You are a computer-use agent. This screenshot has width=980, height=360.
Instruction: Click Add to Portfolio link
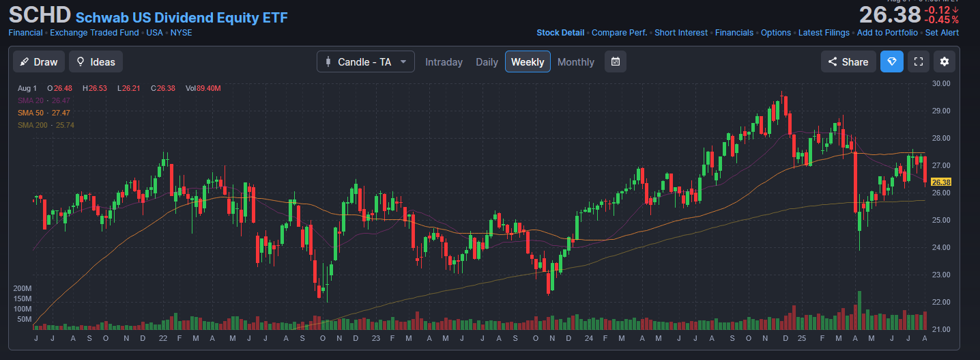887,33
